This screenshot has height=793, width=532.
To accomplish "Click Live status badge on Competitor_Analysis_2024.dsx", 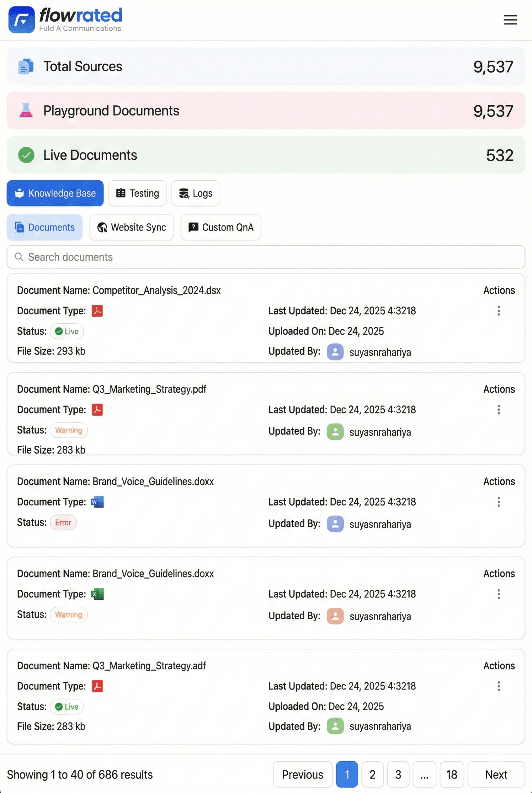I will pyautogui.click(x=67, y=331).
